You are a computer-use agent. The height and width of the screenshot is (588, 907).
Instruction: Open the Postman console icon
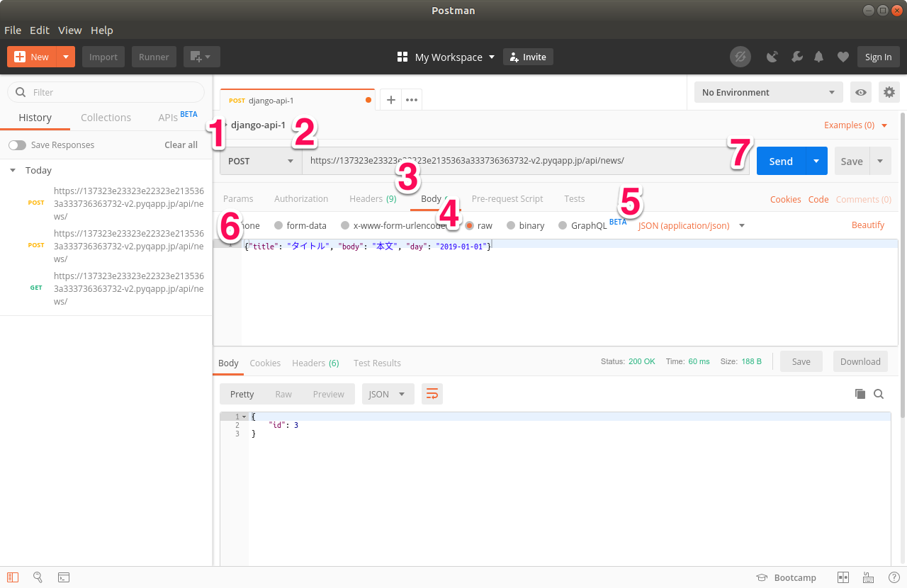(x=64, y=577)
